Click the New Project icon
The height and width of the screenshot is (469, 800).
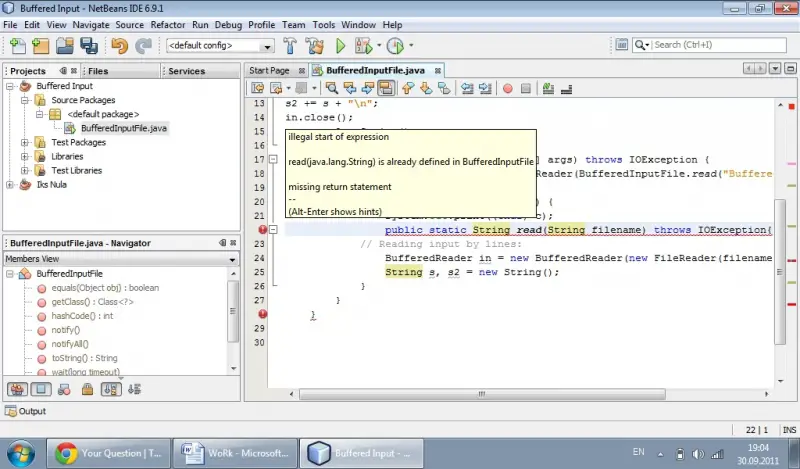(x=40, y=46)
